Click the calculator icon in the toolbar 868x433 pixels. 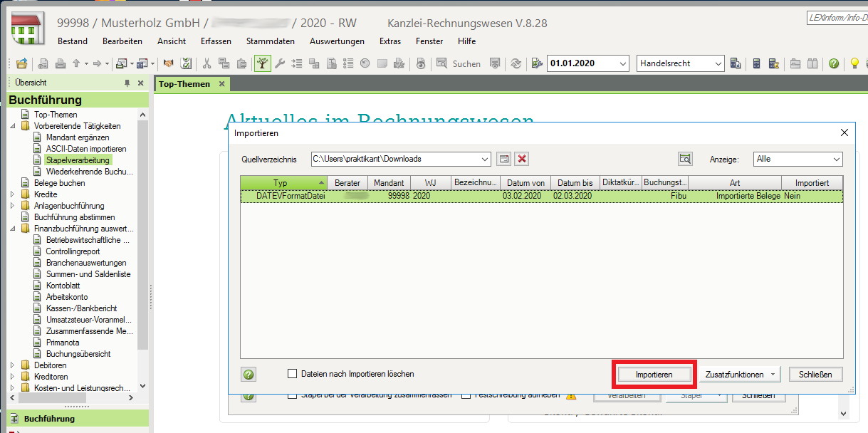coord(757,63)
